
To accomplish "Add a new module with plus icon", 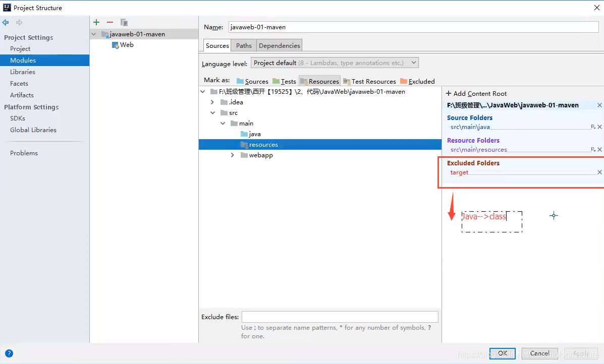I will (96, 22).
